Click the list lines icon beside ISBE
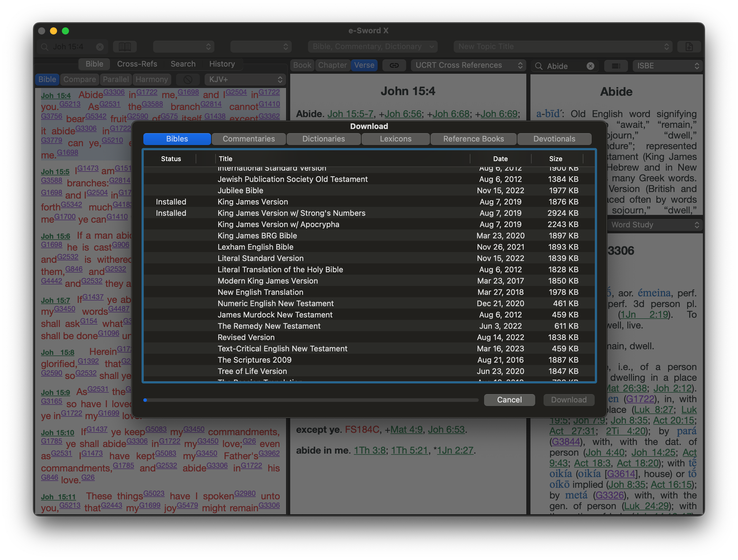The width and height of the screenshot is (738, 560). click(x=615, y=66)
